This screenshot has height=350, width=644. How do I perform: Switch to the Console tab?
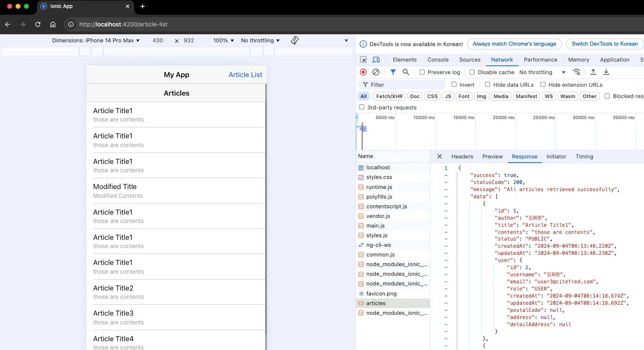(x=438, y=60)
